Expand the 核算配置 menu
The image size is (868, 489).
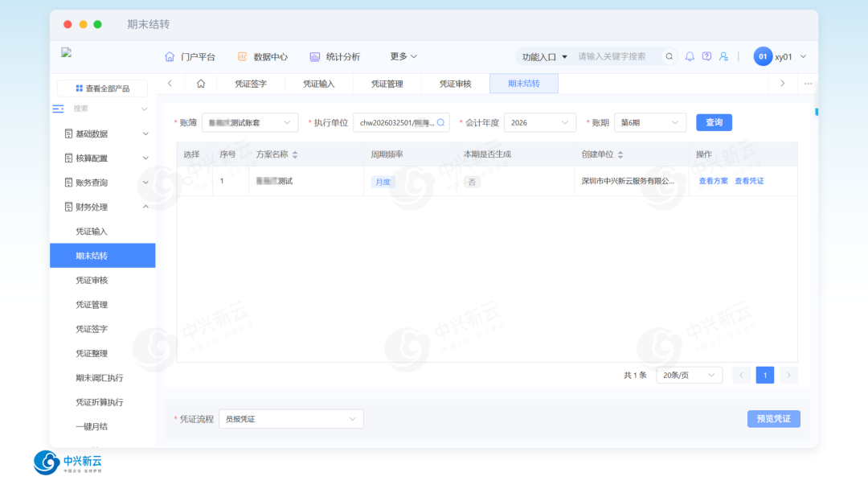click(145, 158)
